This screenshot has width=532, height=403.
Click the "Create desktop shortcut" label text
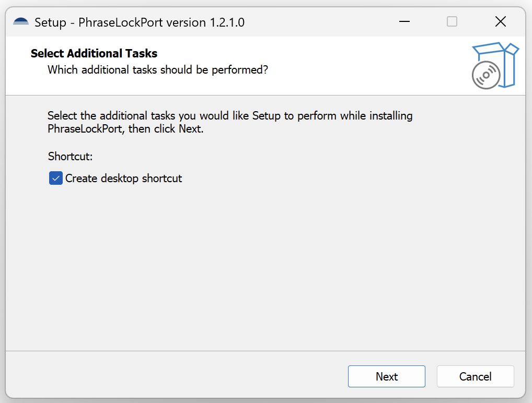(123, 179)
